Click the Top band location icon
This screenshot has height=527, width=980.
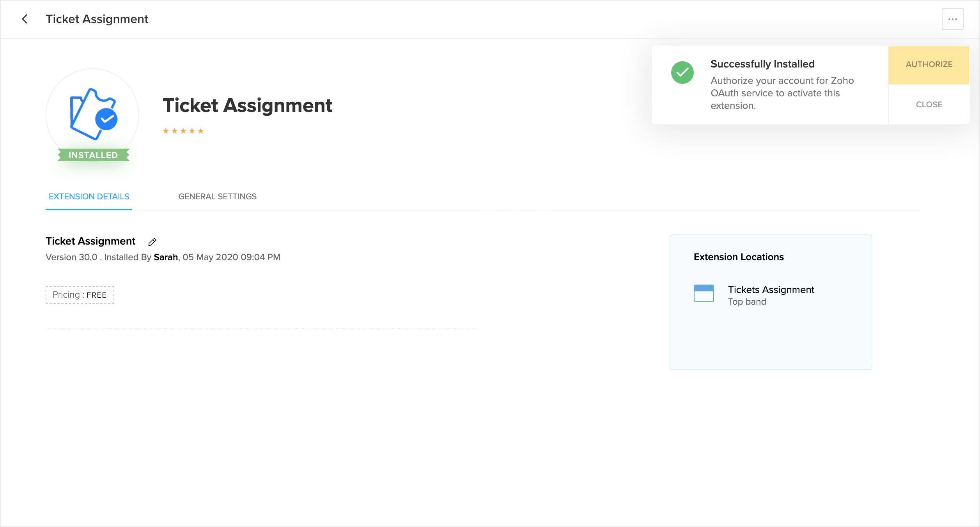[x=704, y=293]
